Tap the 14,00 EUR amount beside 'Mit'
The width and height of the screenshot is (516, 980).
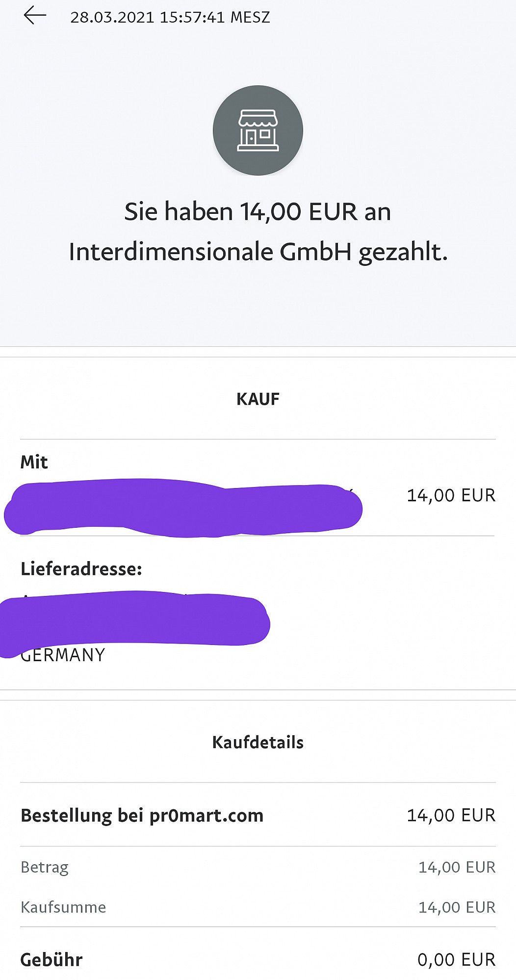click(x=451, y=495)
